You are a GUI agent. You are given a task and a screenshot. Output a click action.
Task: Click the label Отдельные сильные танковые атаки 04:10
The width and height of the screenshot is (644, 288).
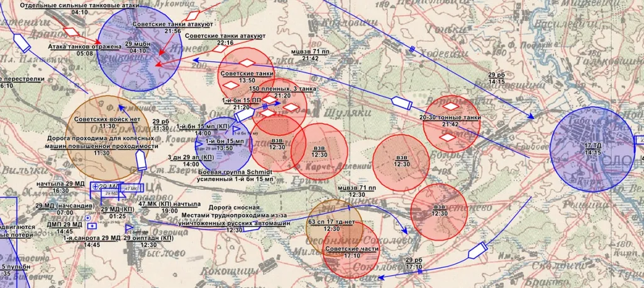tap(79, 9)
